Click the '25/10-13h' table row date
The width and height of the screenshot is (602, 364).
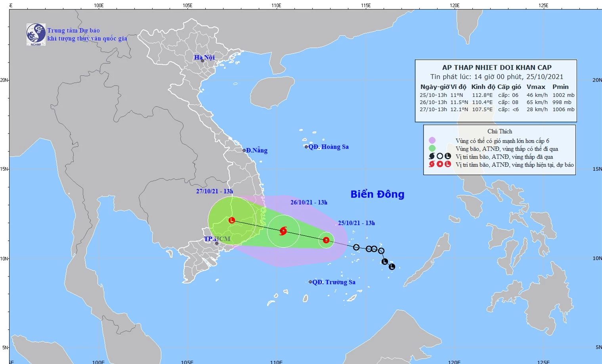pos(433,95)
